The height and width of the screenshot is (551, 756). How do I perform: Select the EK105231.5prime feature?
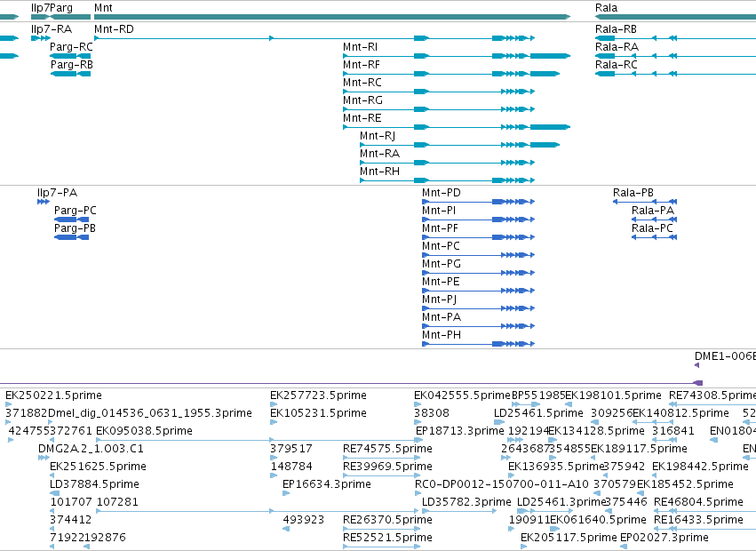point(318,413)
